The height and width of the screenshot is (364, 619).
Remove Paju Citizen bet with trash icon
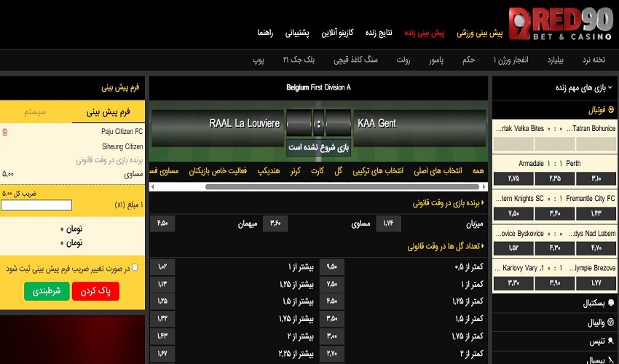5,132
